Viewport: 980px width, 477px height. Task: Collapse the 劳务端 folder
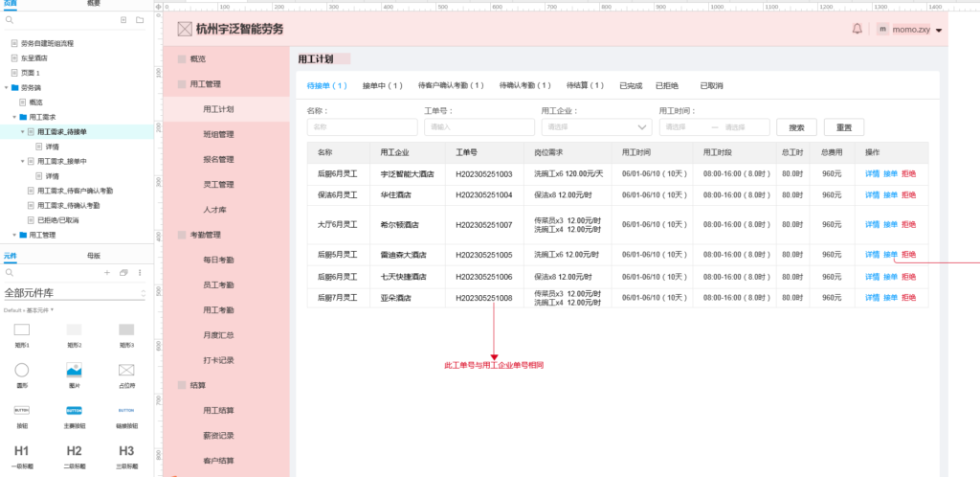point(7,87)
